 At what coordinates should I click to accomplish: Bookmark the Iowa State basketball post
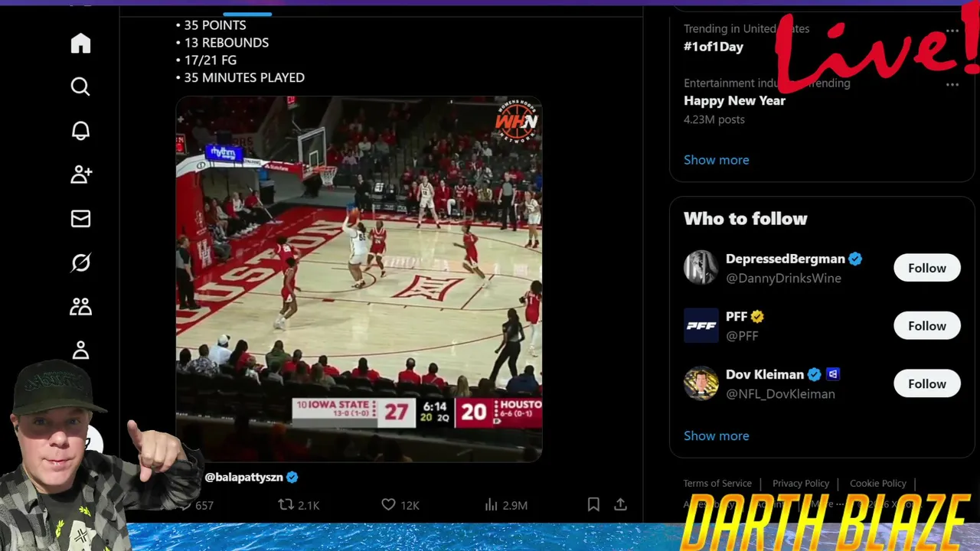coord(593,504)
